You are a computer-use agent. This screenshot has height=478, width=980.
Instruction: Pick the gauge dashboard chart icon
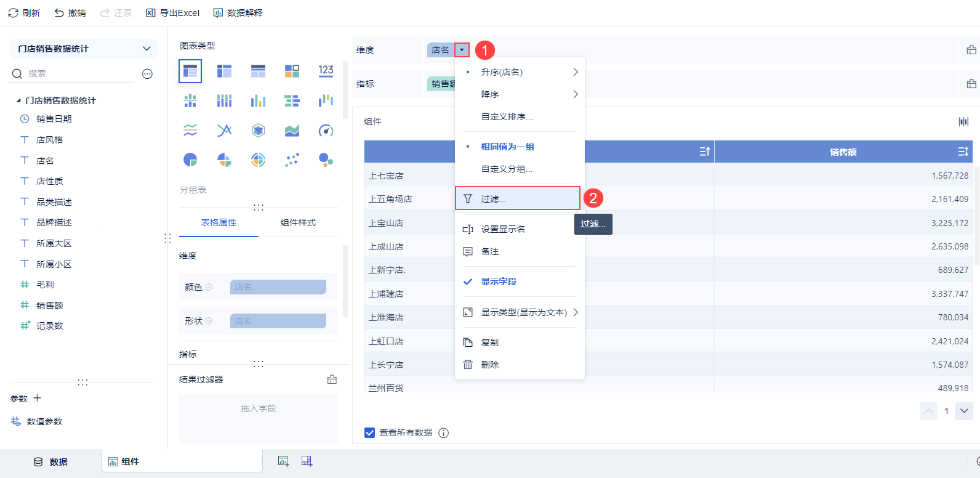pyautogui.click(x=326, y=130)
